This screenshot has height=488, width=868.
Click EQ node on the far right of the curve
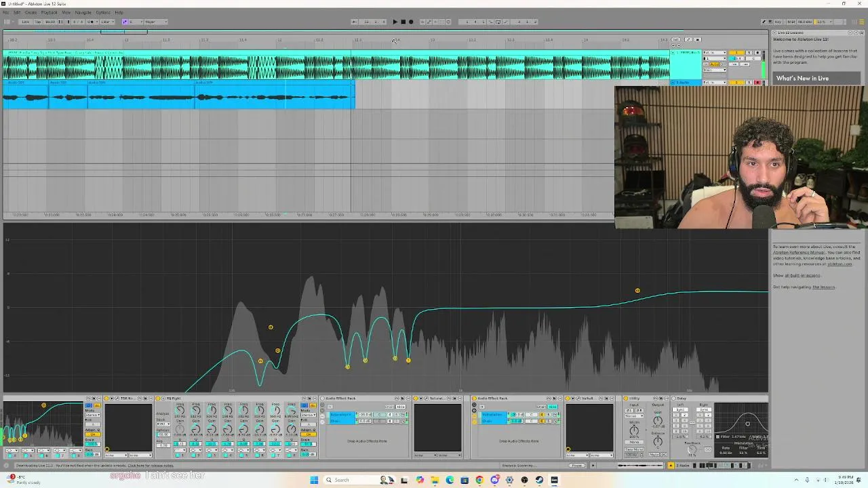[637, 291]
